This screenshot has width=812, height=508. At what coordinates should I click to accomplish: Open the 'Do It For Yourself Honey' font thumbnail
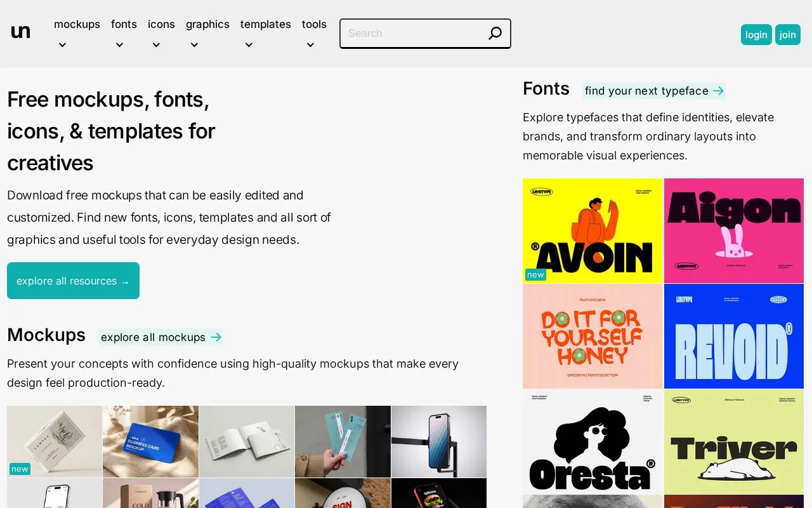[593, 336]
